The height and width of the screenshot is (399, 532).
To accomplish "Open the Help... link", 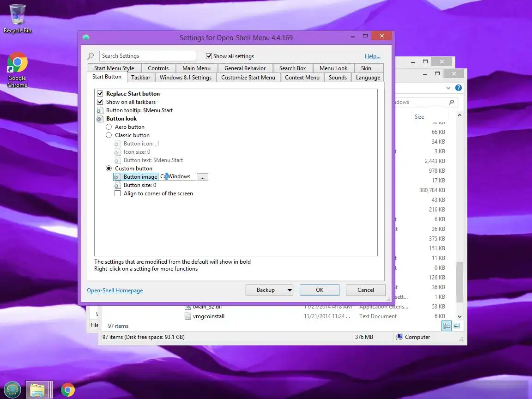I will tap(373, 56).
